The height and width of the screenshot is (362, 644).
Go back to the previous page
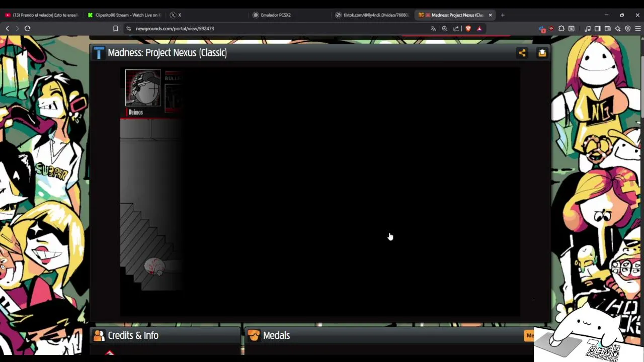coord(7,29)
